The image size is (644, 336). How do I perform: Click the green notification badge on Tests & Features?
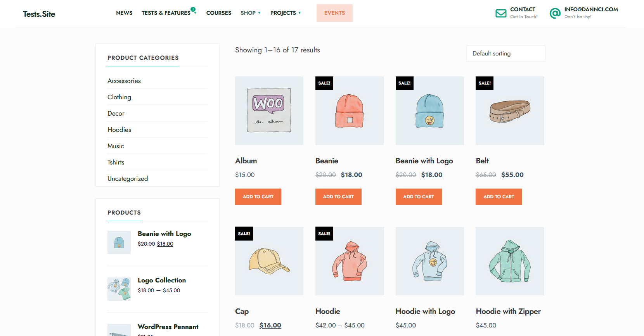pyautogui.click(x=193, y=9)
